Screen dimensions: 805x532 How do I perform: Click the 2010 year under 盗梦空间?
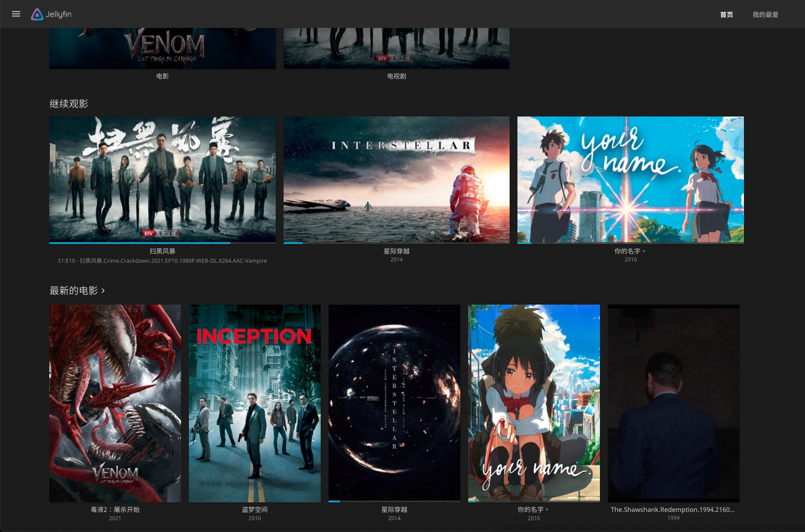(x=255, y=518)
